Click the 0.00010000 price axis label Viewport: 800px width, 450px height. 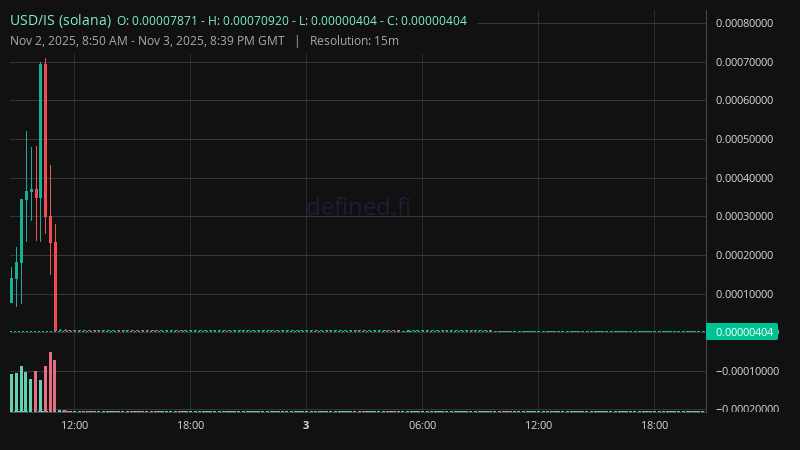click(744, 294)
